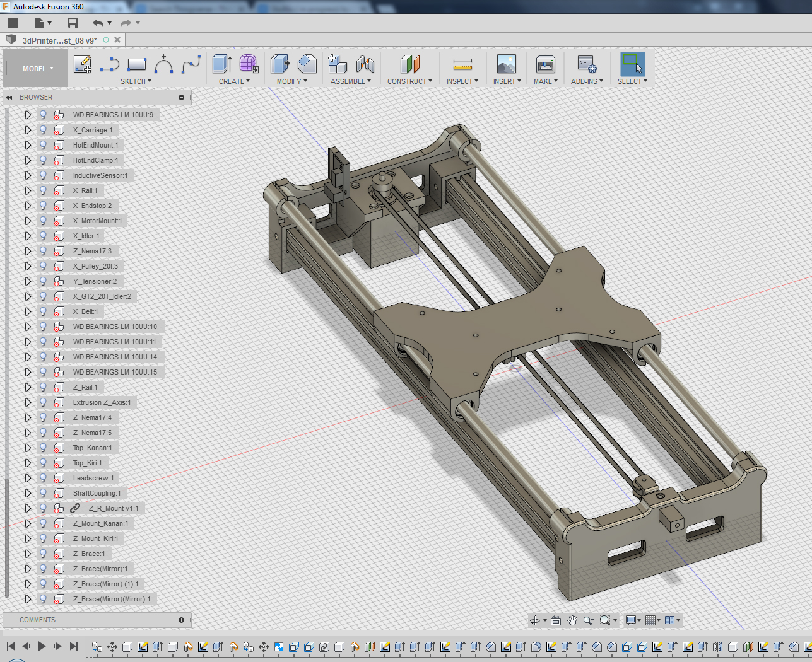Open the CONSTRUCT menu
This screenshot has height=662, width=812.
tap(409, 81)
